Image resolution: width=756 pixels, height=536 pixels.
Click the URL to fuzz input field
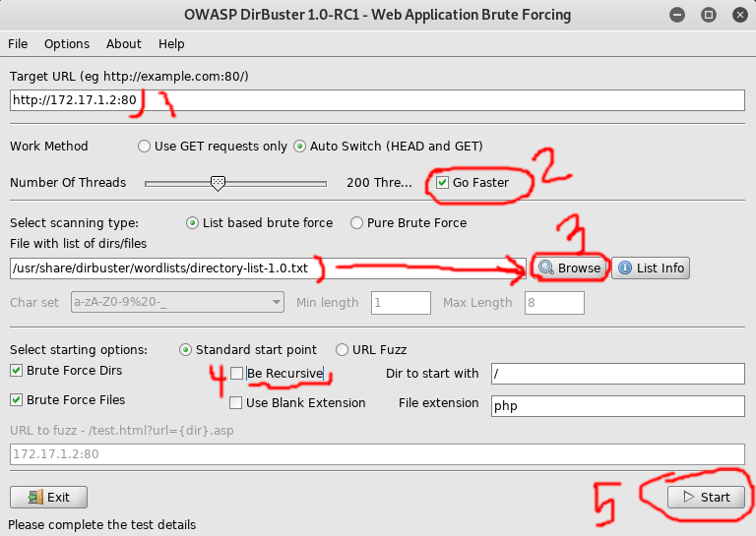pos(377,454)
